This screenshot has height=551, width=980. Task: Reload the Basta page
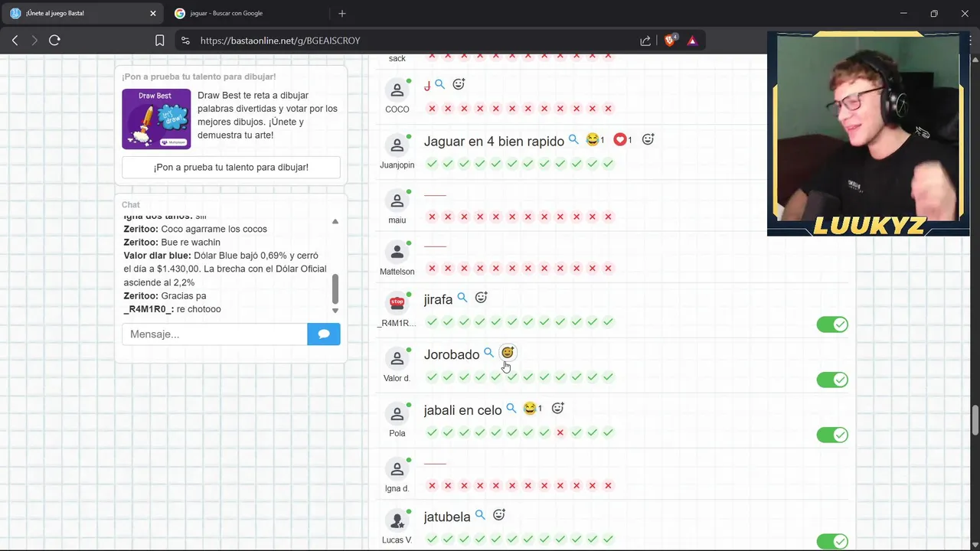coord(54,41)
